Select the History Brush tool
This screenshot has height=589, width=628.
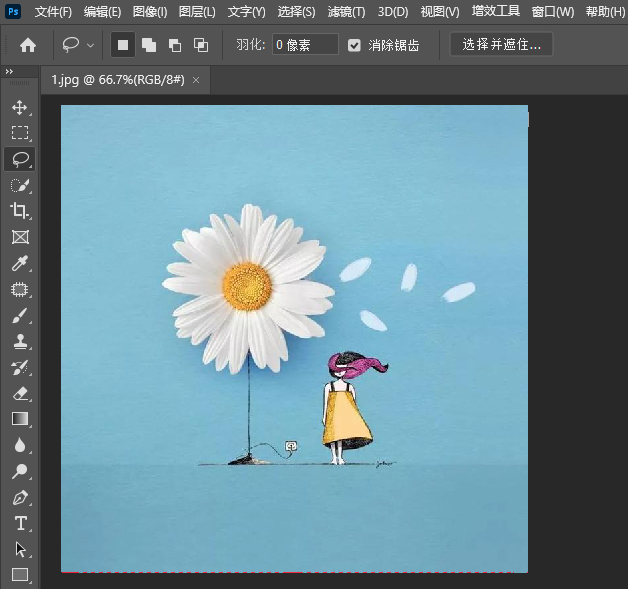pyautogui.click(x=20, y=368)
